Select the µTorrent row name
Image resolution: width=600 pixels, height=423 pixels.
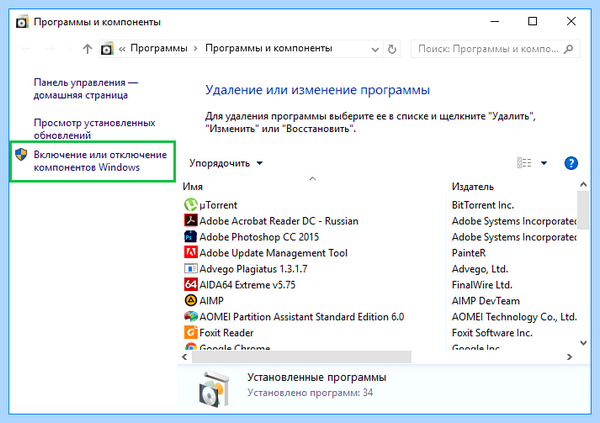coord(218,205)
